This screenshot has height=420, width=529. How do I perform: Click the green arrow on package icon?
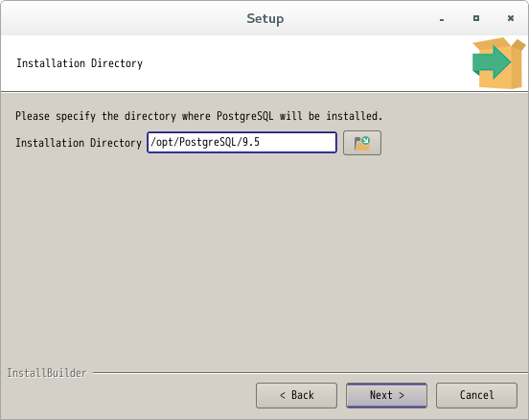[492, 62]
